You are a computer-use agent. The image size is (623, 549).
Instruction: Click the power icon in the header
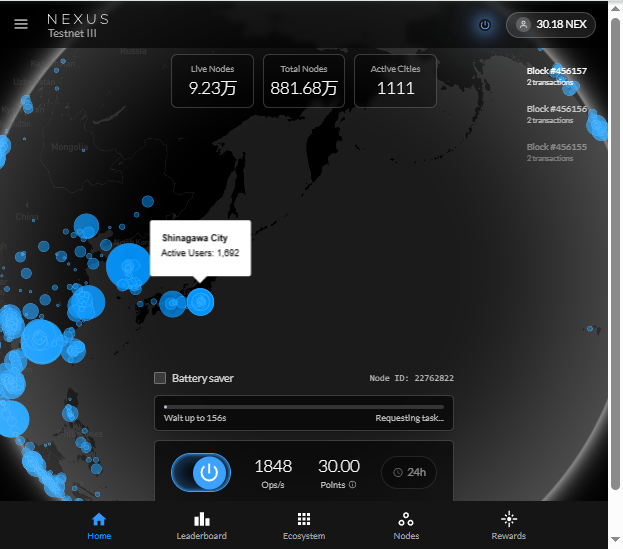(x=485, y=25)
